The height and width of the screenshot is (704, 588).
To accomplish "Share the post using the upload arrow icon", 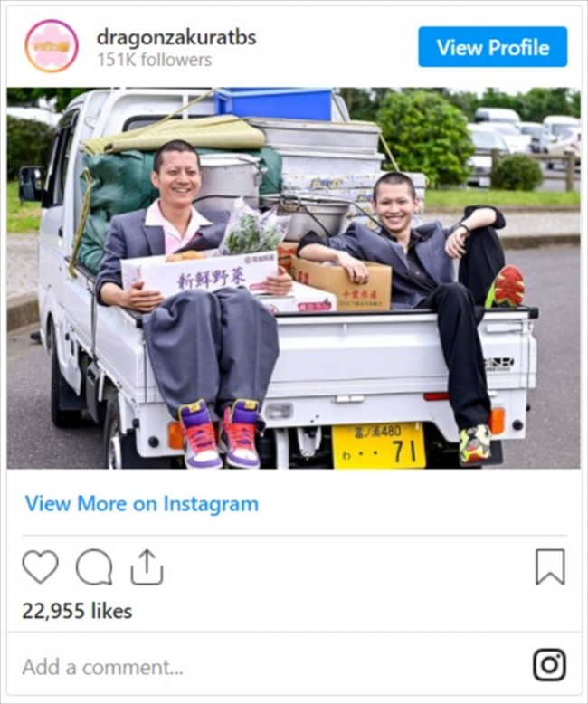I will 147,567.
